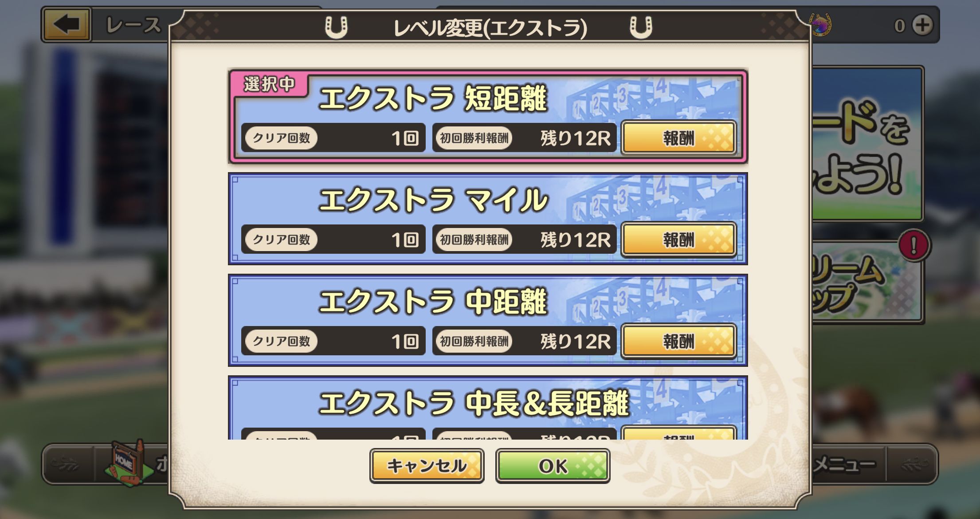Click the キャンセル button

pyautogui.click(x=427, y=466)
